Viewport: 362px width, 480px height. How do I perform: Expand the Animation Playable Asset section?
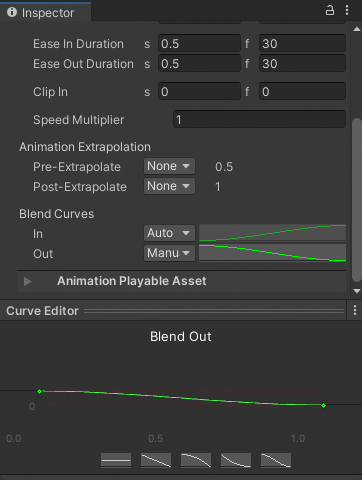tap(28, 281)
